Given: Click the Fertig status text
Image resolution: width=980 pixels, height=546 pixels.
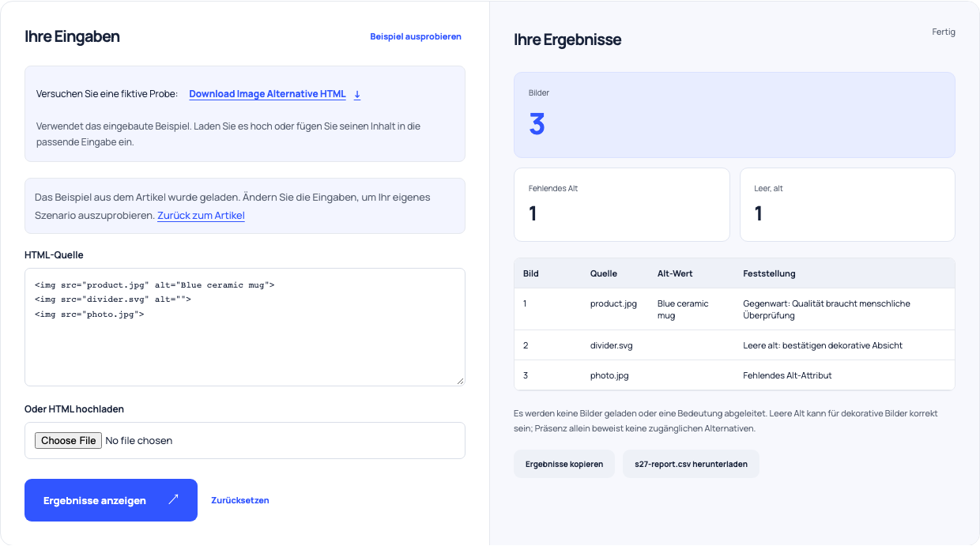Looking at the screenshot, I should (x=944, y=32).
